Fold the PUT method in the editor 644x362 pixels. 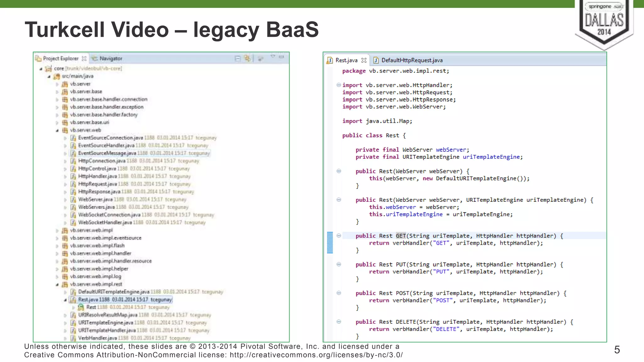pyautogui.click(x=339, y=264)
